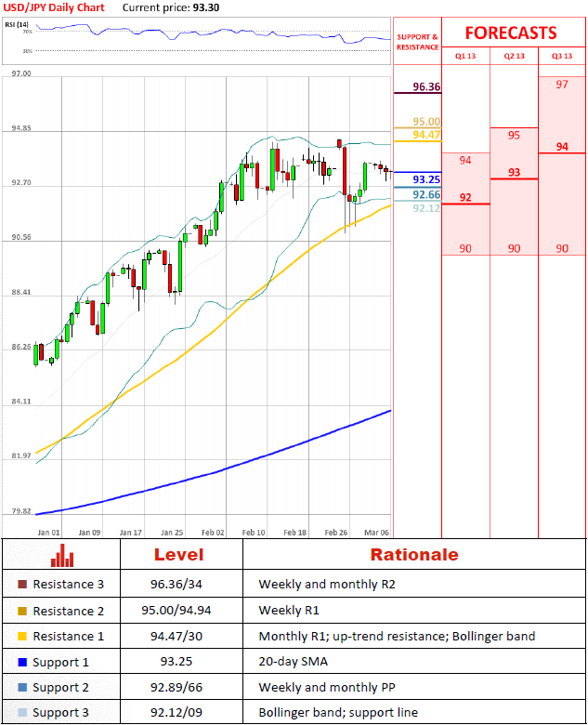Click the Rationale column header
The height and width of the screenshot is (725, 588).
point(414,555)
